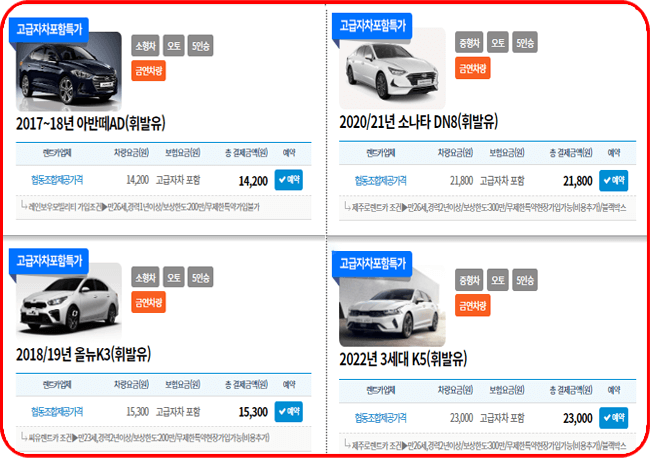Click bold total price 15,300
650x458 pixels.
(x=253, y=412)
